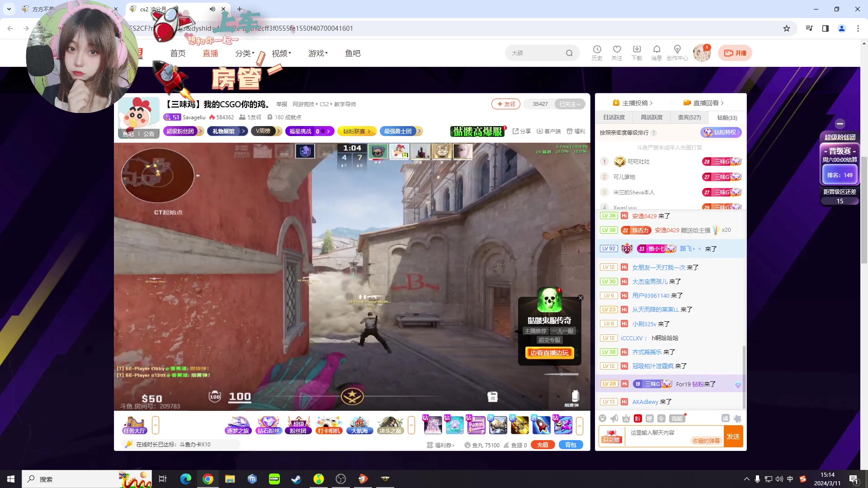The height and width of the screenshot is (488, 868).
Task: Click the page vertical scrollbar thumb
Action: (864, 210)
